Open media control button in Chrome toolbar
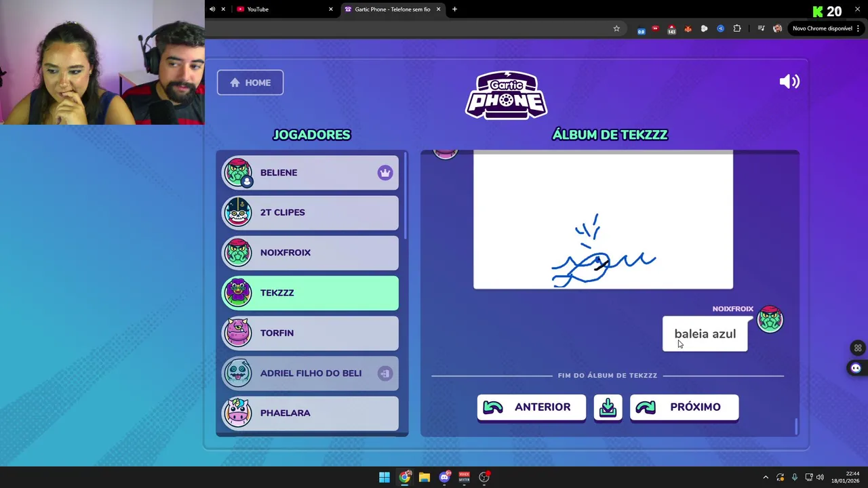This screenshot has width=868, height=488. (761, 28)
